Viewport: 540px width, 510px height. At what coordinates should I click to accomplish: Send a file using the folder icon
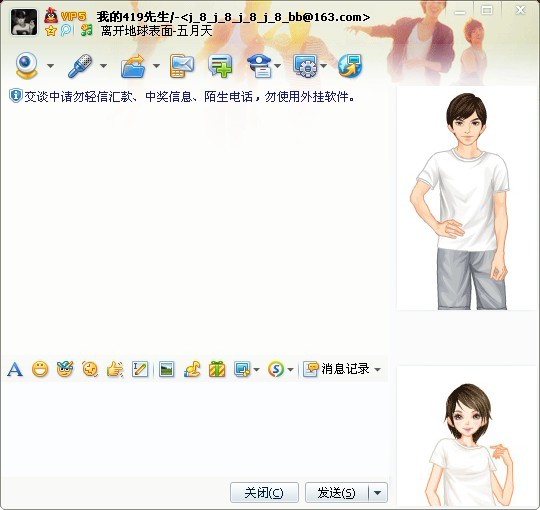click(x=133, y=66)
